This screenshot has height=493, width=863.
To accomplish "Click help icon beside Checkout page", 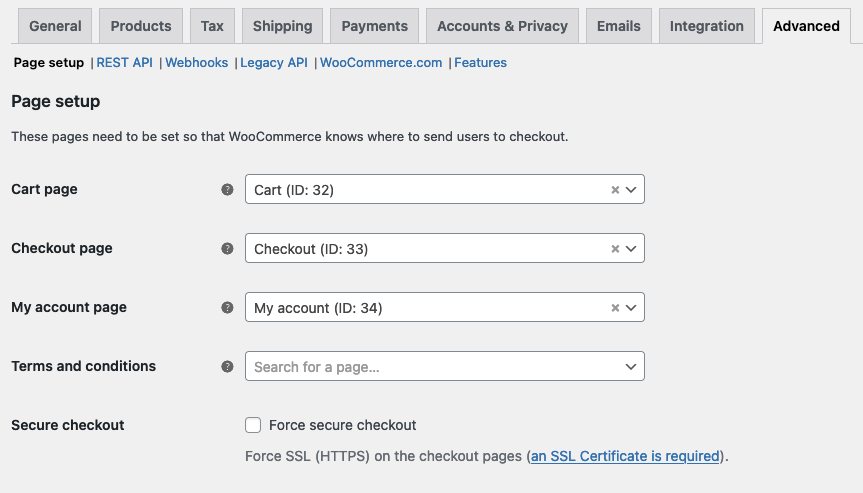I will [227, 248].
